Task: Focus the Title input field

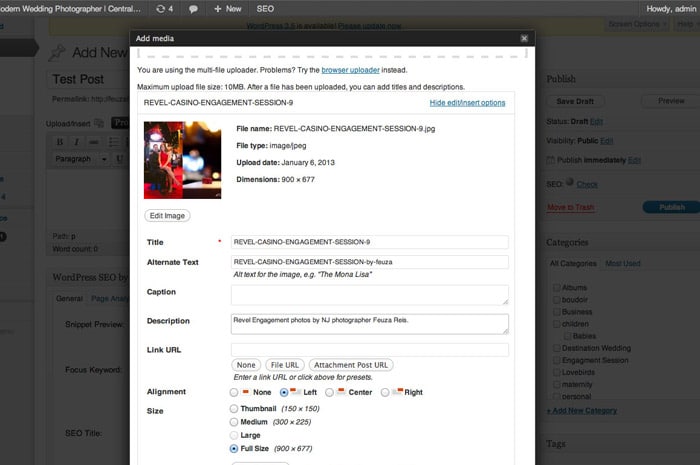Action: pos(370,242)
